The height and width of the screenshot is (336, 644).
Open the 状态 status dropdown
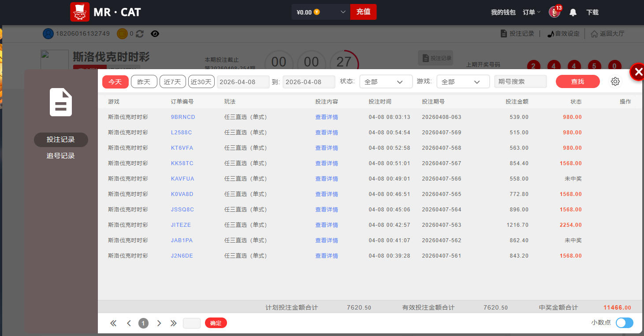(x=386, y=82)
